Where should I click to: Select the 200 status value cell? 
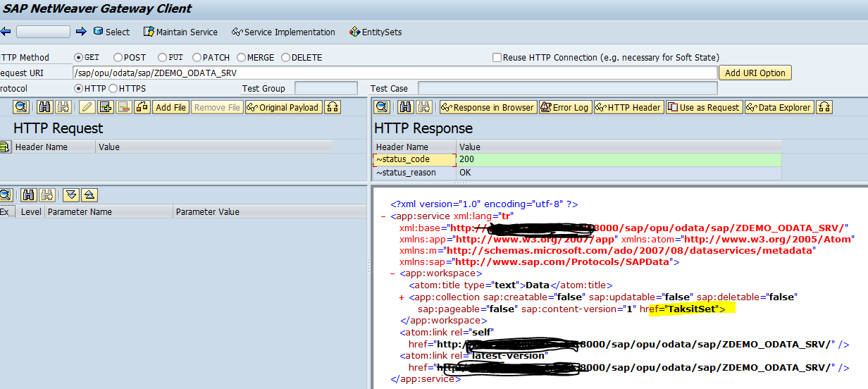619,159
